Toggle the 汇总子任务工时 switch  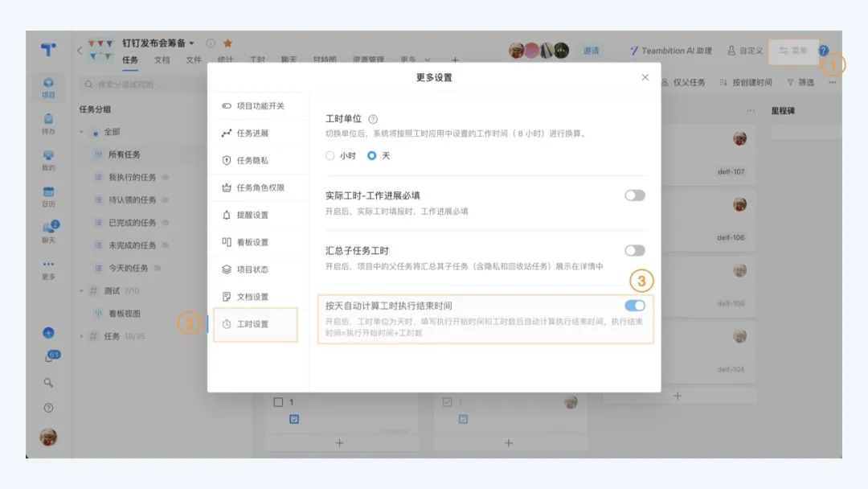(x=635, y=250)
